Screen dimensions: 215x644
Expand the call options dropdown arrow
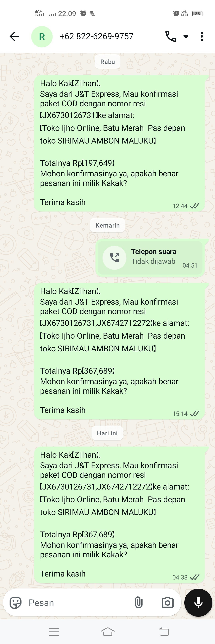(186, 37)
